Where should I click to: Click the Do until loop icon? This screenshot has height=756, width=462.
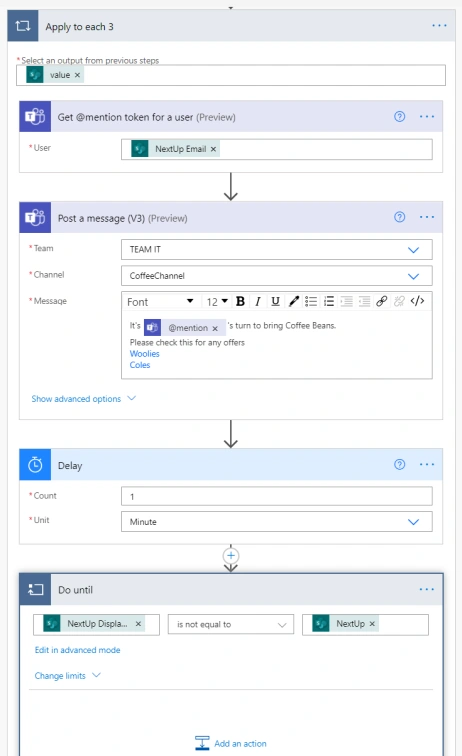click(x=35, y=589)
